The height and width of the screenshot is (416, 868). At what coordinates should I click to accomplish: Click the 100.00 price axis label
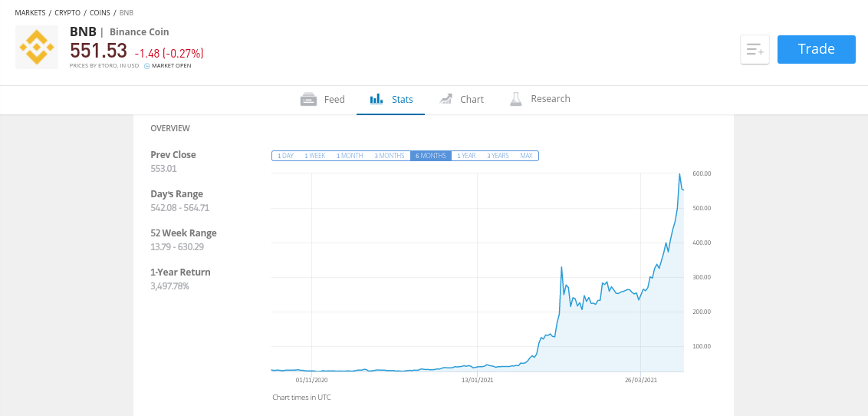point(702,346)
